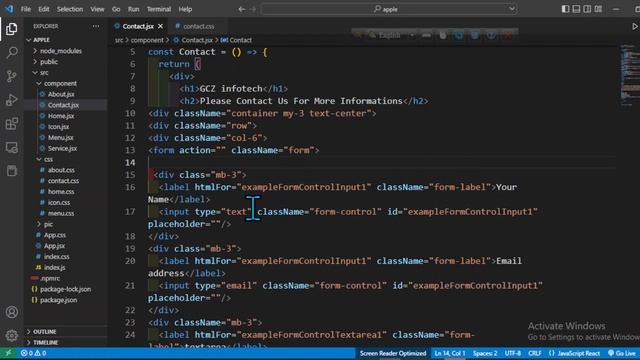Open about.css in the explorer

(61, 170)
